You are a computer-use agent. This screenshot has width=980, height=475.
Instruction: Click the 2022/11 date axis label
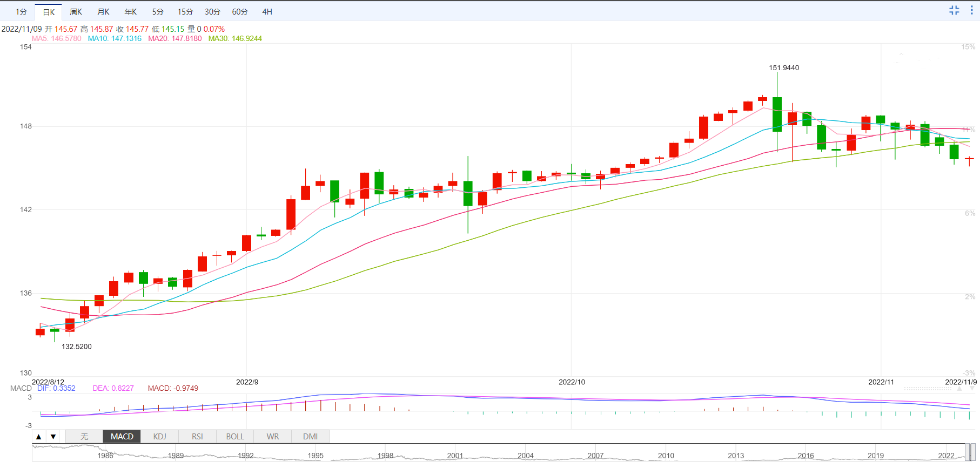pyautogui.click(x=881, y=382)
